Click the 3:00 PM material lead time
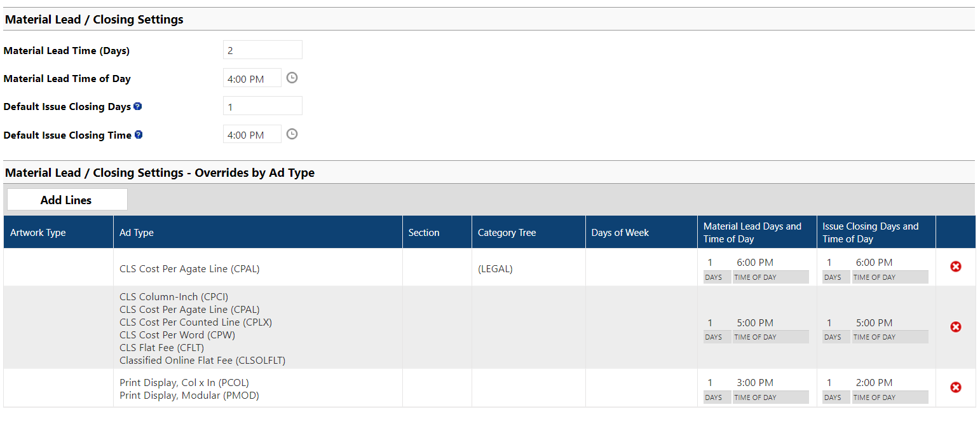The image size is (980, 421). [755, 383]
